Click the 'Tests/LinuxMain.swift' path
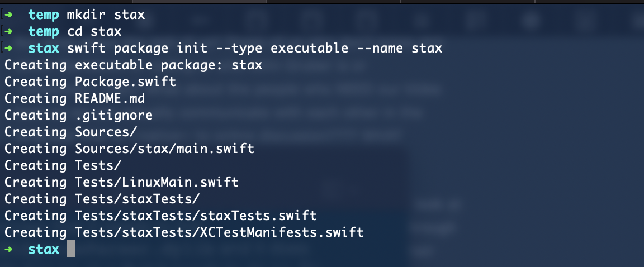Image resolution: width=644 pixels, height=267 pixels. 157,182
